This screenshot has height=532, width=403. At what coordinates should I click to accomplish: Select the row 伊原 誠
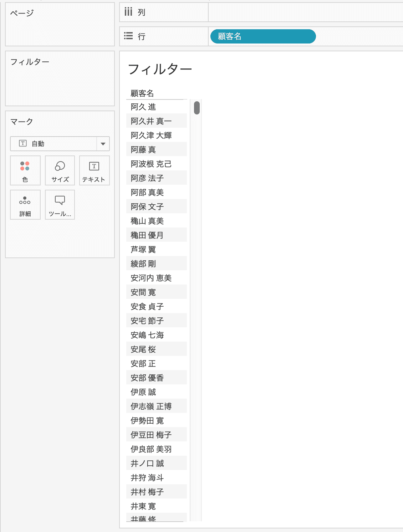tap(157, 392)
